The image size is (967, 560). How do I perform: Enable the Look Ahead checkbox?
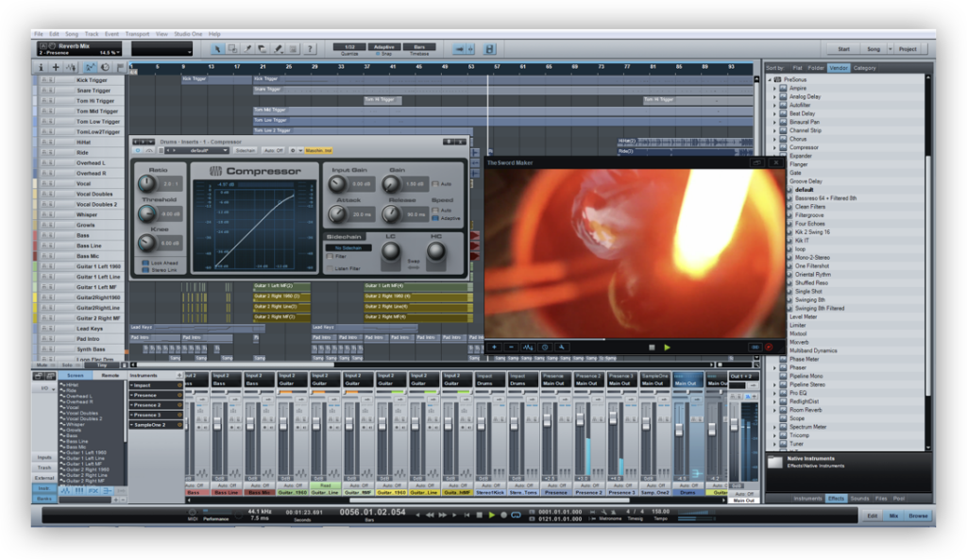[x=145, y=263]
